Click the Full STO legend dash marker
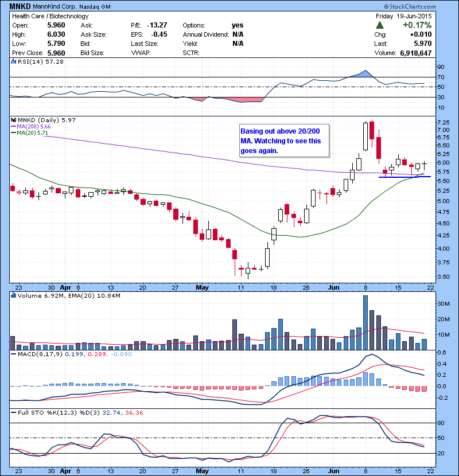 [13, 412]
